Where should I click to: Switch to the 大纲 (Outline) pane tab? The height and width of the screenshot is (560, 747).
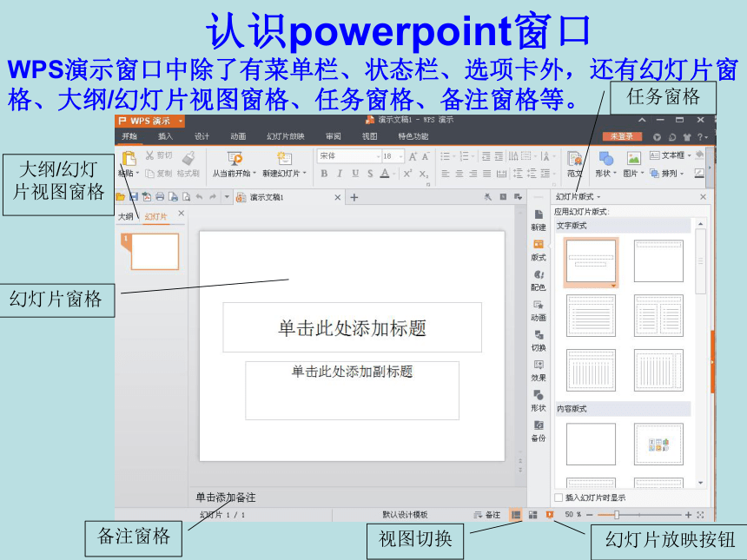[126, 217]
